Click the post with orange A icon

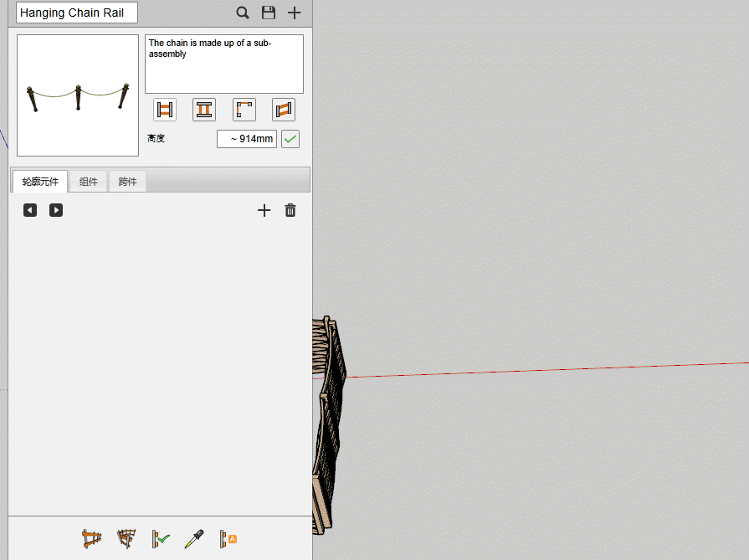tap(228, 539)
